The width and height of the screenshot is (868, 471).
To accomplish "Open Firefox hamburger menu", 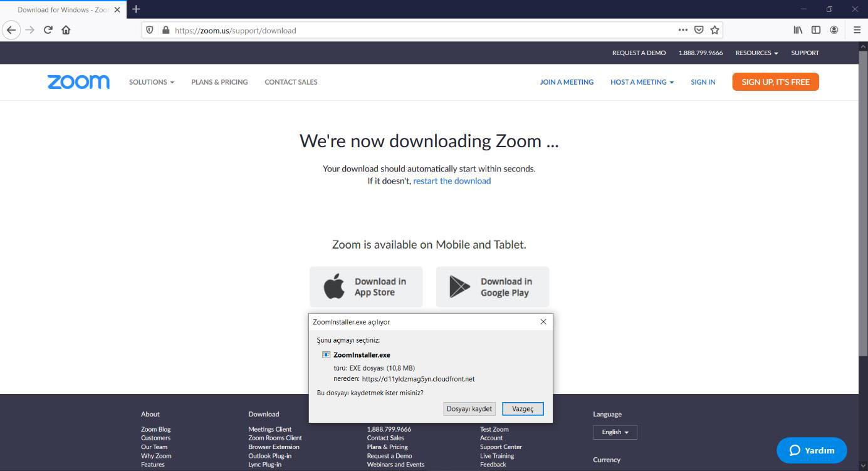I will [857, 30].
